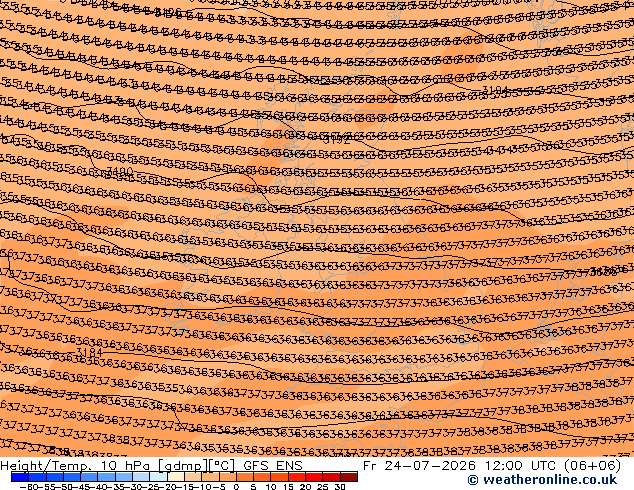Image resolution: width=634 pixels, height=490 pixels.
Task: Pick the red swatch between 20 and 25
Action: (314, 477)
